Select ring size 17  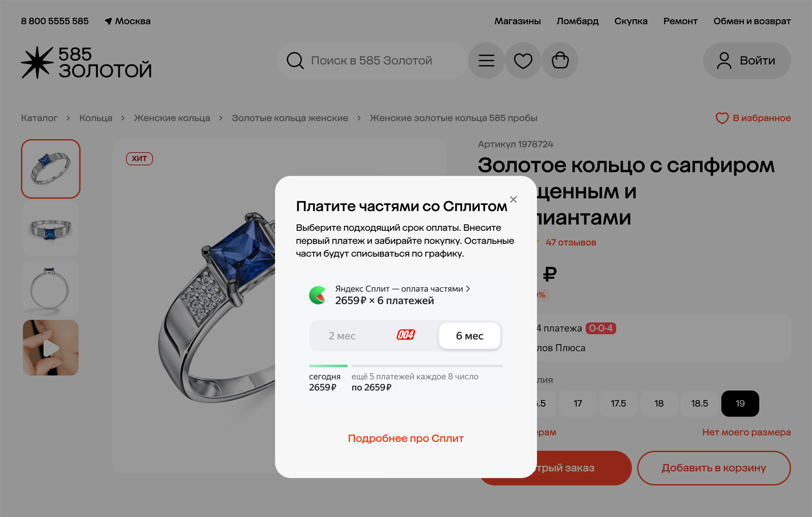tap(578, 403)
